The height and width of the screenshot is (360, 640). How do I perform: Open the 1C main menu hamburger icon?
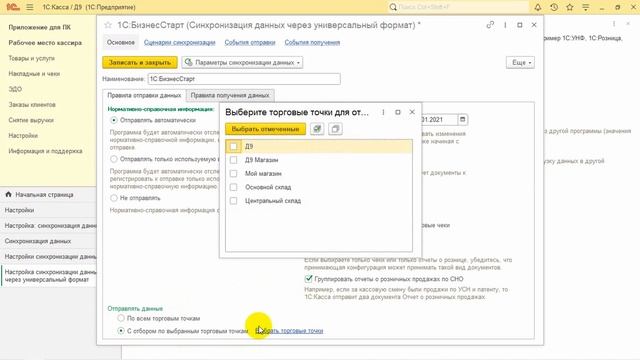coord(30,7)
